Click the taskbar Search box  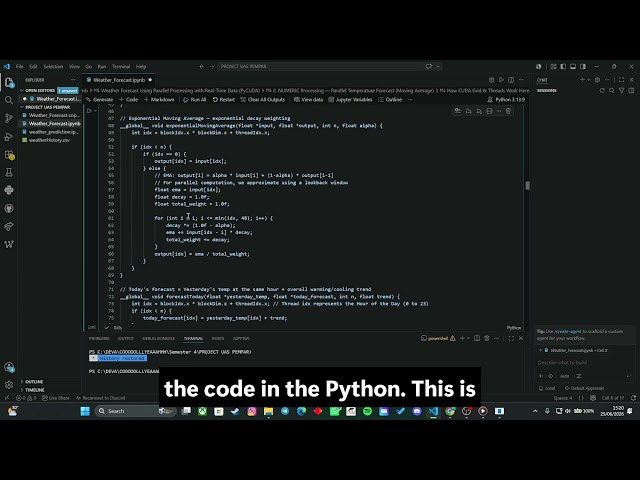[136, 411]
